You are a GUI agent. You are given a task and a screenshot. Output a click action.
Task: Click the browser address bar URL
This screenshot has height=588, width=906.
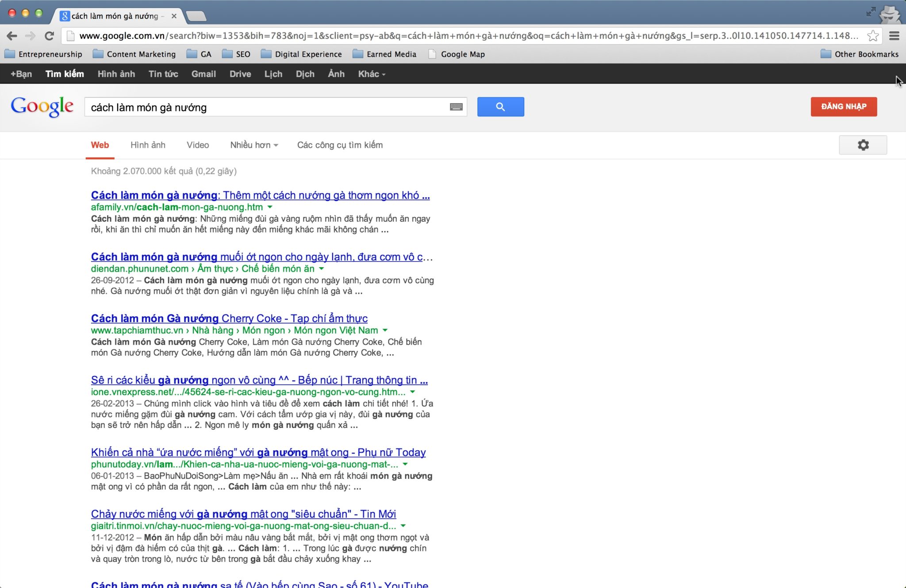click(469, 36)
